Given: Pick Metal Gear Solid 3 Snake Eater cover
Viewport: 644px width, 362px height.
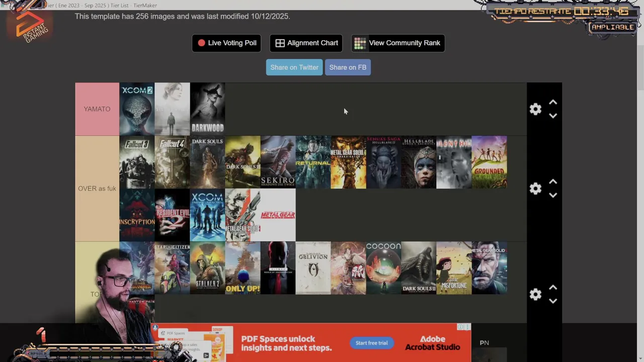Looking at the screenshot, I should (348, 162).
